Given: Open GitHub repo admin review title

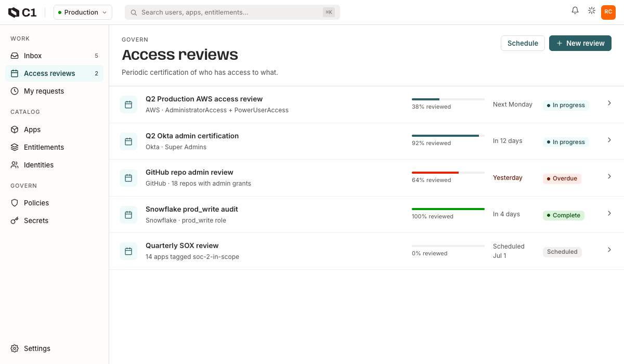Looking at the screenshot, I should click(189, 172).
